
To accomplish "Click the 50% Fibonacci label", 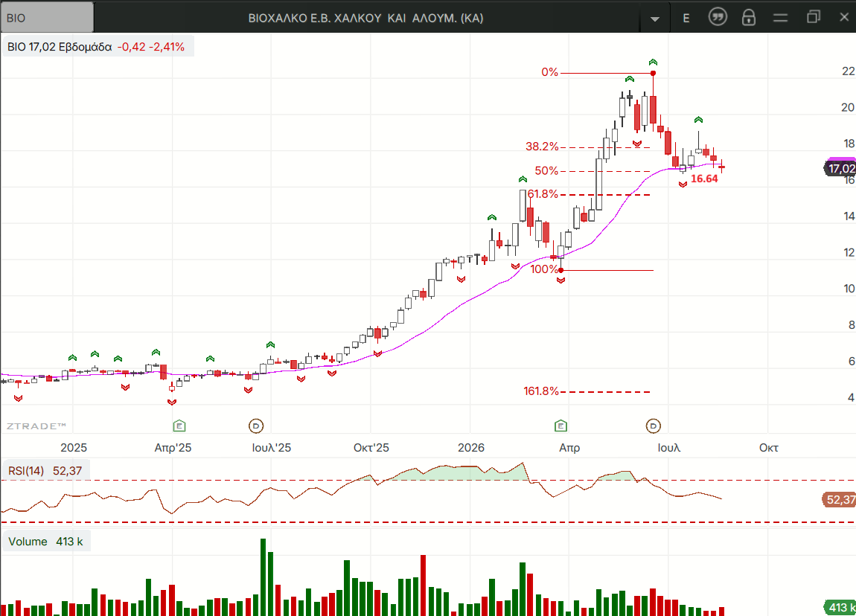I will pos(546,171).
